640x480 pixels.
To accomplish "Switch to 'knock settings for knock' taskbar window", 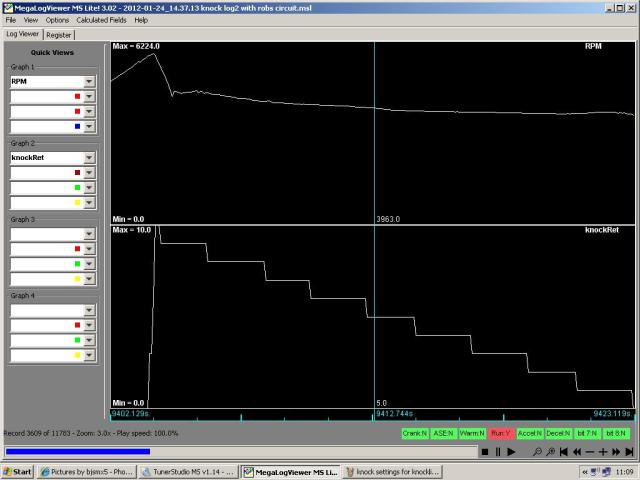I will (393, 472).
